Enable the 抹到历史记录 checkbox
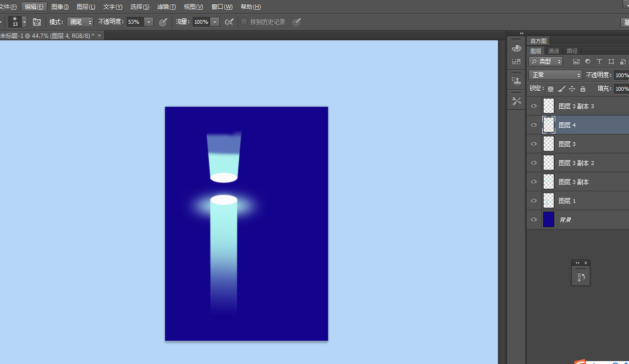Screen dimensions: 629x364 (x=244, y=22)
